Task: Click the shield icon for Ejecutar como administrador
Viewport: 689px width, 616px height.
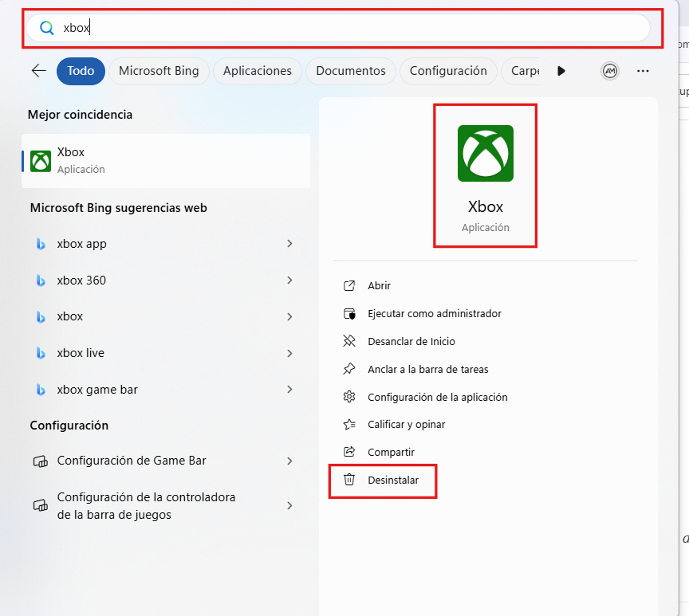Action: pyautogui.click(x=349, y=313)
